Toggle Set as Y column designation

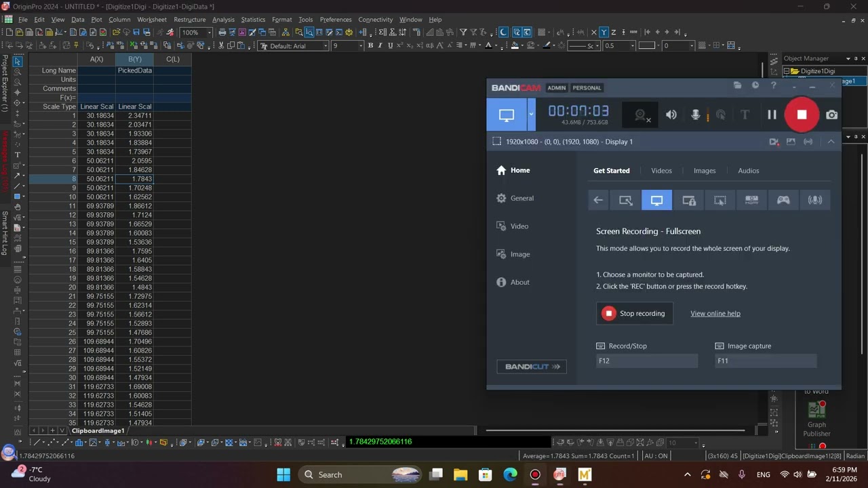pyautogui.click(x=604, y=33)
